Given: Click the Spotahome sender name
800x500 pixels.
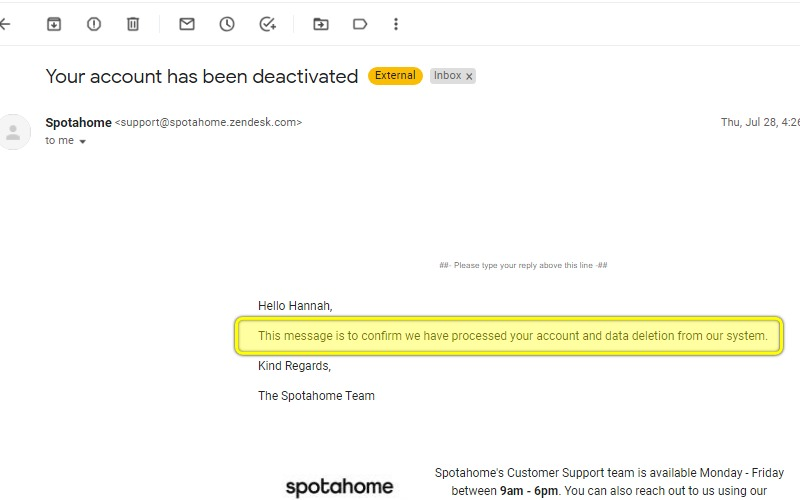Looking at the screenshot, I should pyautogui.click(x=79, y=122).
